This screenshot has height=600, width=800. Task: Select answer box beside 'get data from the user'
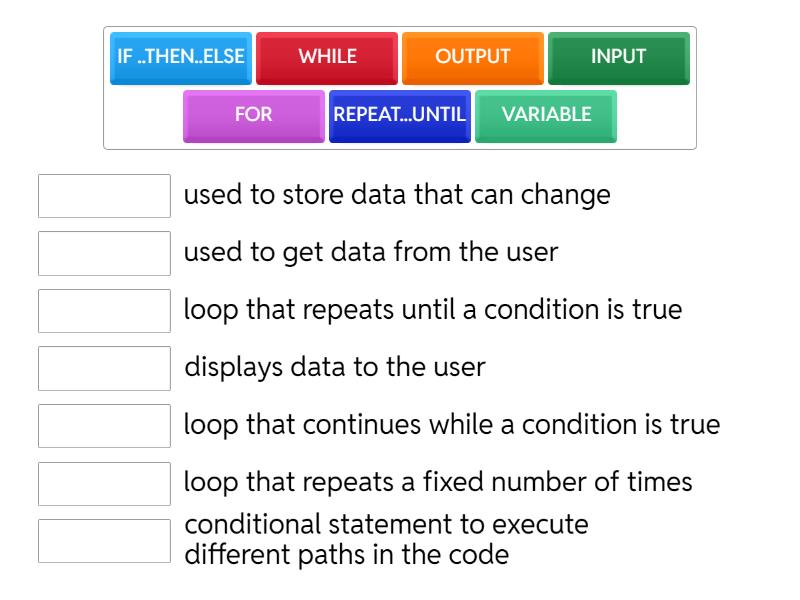coord(104,253)
